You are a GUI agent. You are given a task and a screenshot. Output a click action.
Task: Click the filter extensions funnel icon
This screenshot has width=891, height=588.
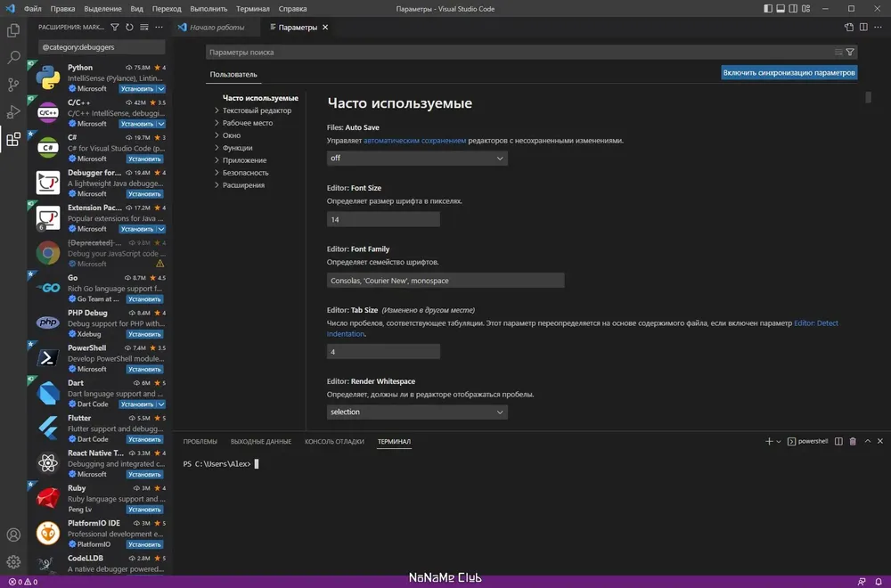(115, 28)
